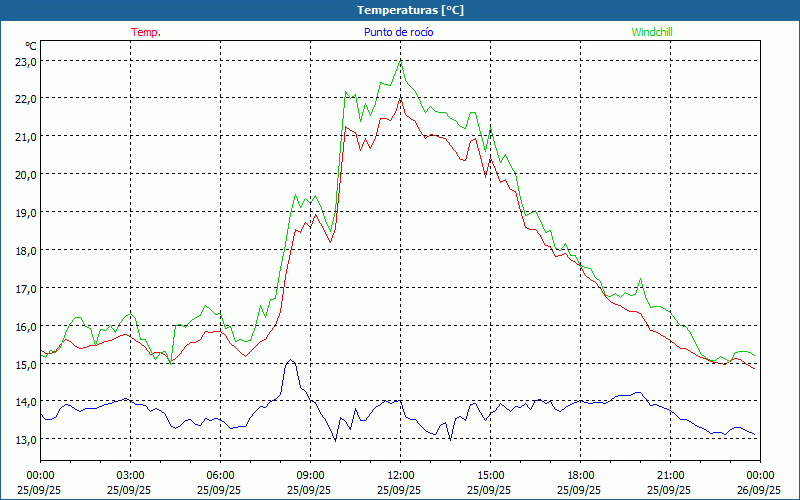Click the ºC unit label above the y-axis
This screenshot has height=500, width=800.
(31, 46)
